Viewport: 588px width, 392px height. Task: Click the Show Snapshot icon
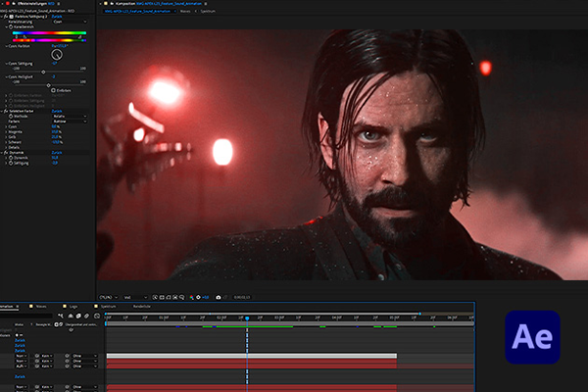[x=225, y=297]
